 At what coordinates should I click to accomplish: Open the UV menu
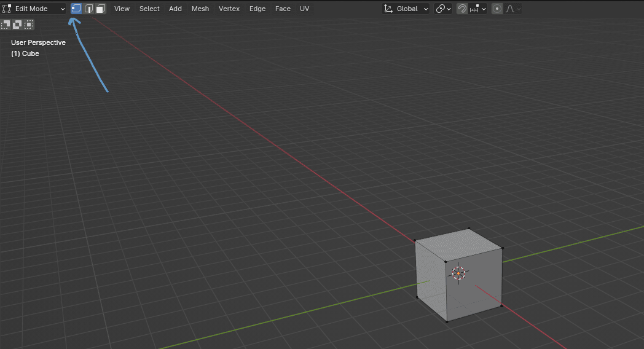[304, 9]
